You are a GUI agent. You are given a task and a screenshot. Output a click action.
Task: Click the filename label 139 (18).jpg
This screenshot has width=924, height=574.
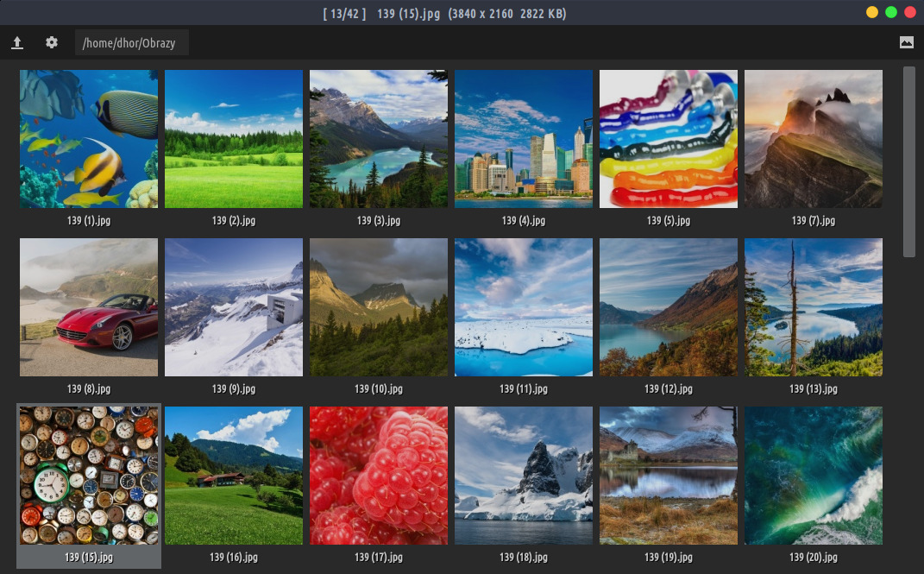tap(524, 557)
